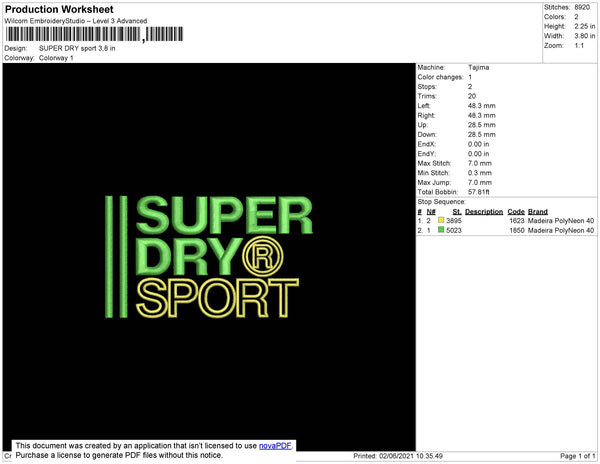Select 'Madeira PolyNeon 40' in row 1850
The image size is (600, 464).
561,230
